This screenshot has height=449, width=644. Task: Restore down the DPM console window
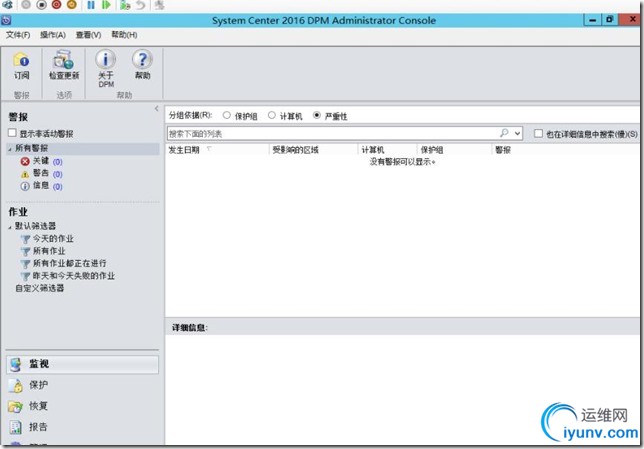(610, 20)
